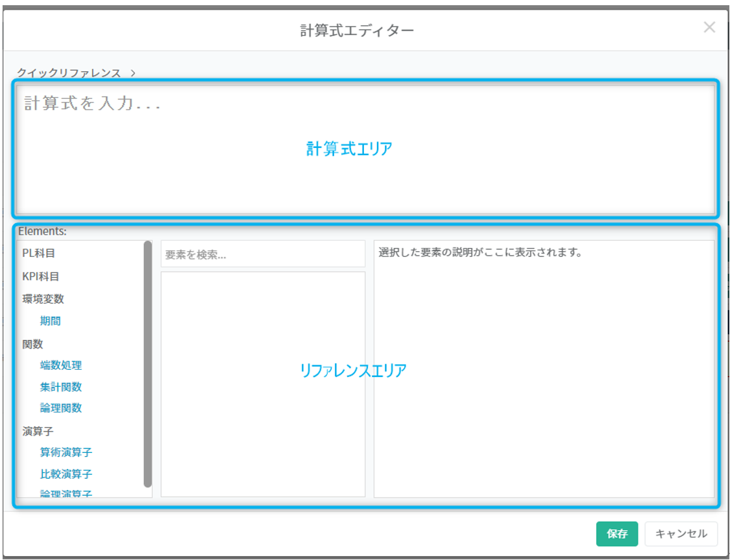
Task: Close the 計算式エディター dialog with X
Action: 709,27
